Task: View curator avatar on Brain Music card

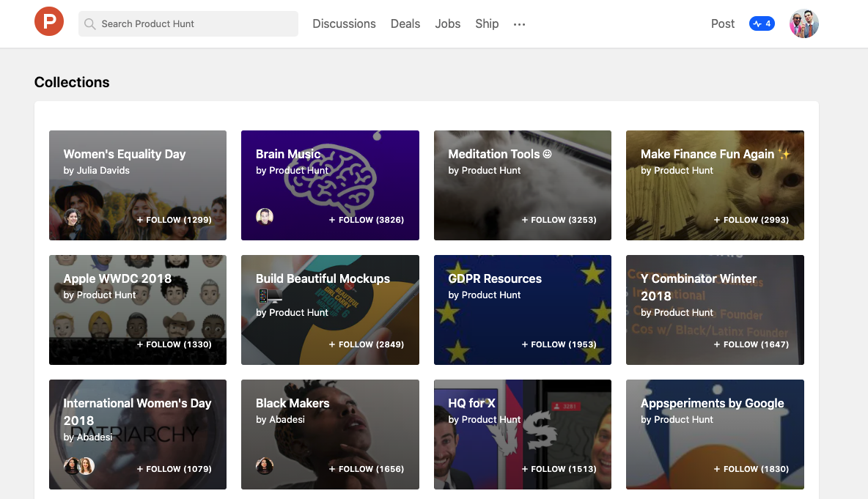Action: (265, 216)
